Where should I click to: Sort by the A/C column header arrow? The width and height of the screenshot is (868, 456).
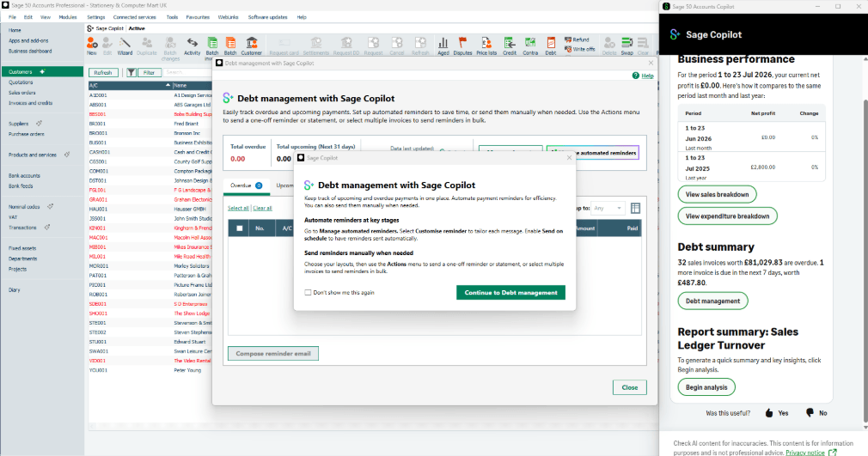168,85
